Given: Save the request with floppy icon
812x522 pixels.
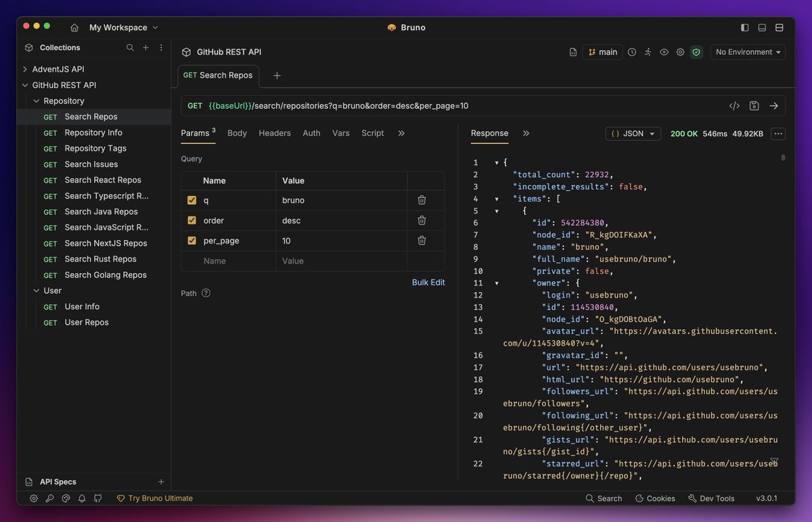Looking at the screenshot, I should tap(754, 106).
